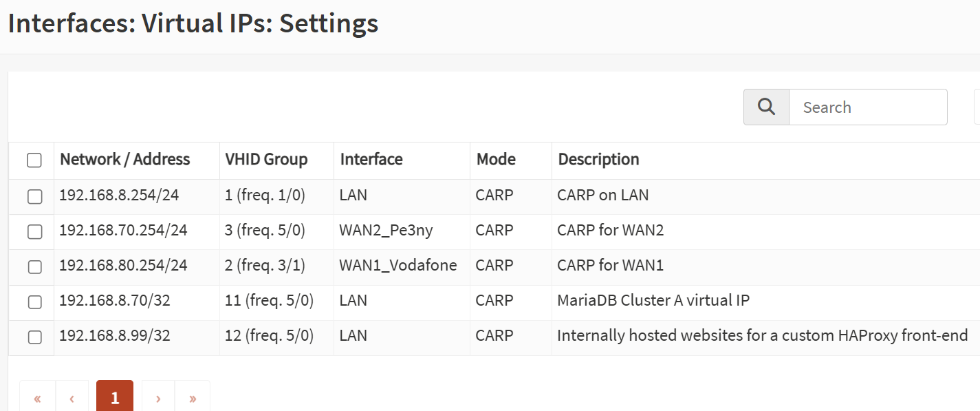This screenshot has width=980, height=411.
Task: Check the 192.168.8.99/32 row checkbox
Action: (34, 337)
